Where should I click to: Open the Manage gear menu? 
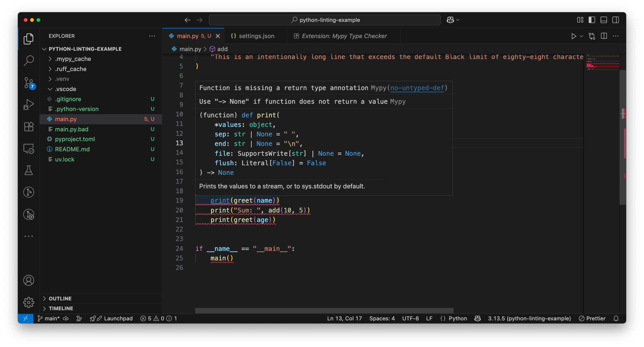point(29,302)
